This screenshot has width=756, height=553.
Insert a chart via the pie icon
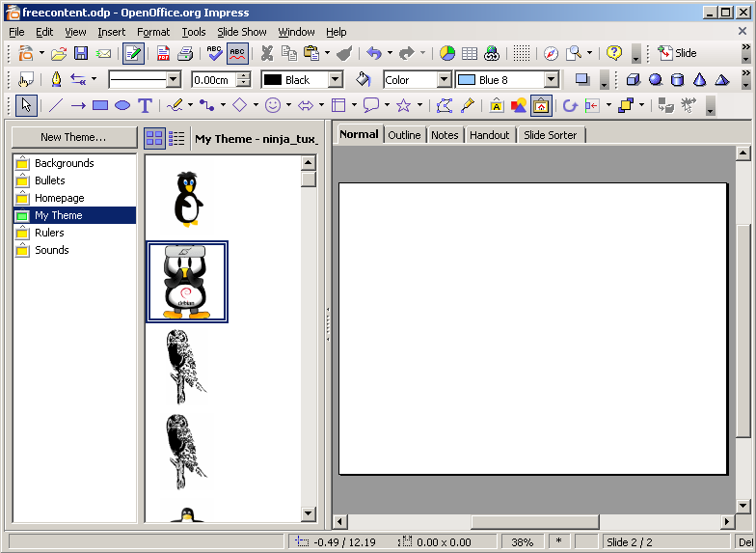(x=447, y=54)
